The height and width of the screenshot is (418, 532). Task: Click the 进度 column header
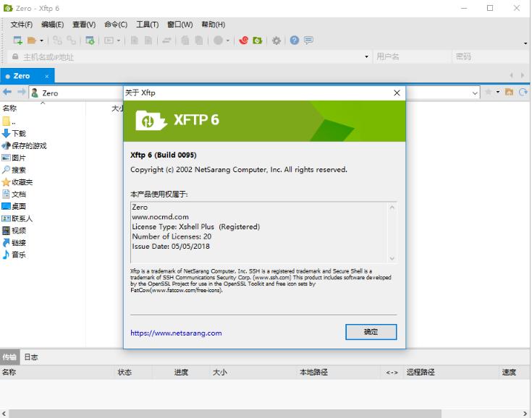pyautogui.click(x=181, y=372)
